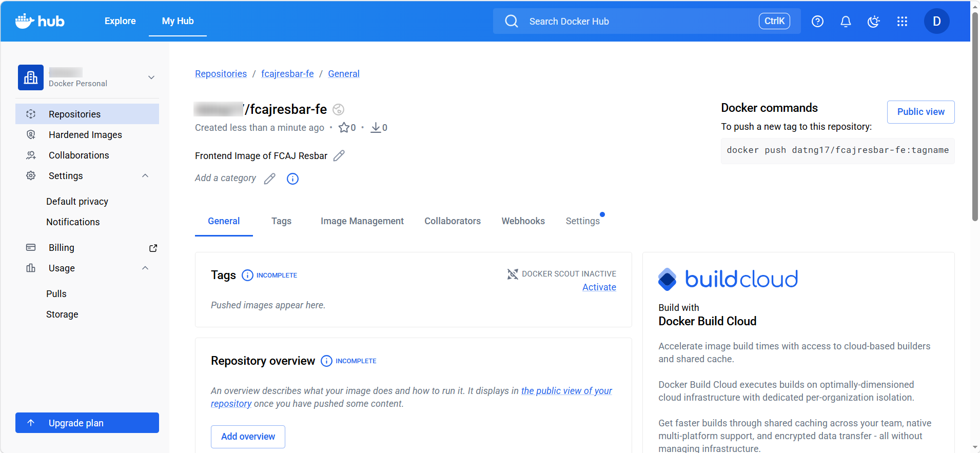Click the organization building icon
This screenshot has height=453, width=980.
coord(31,77)
